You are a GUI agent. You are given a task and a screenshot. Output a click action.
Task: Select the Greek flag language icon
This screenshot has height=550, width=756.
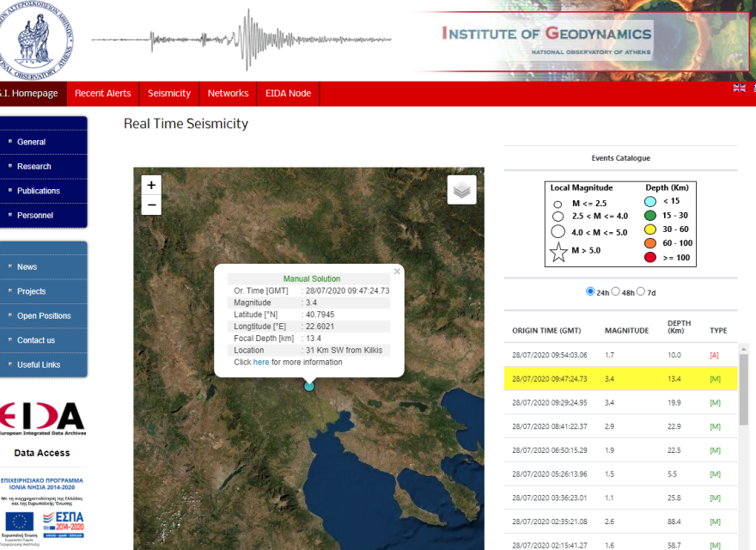pyautogui.click(x=753, y=87)
